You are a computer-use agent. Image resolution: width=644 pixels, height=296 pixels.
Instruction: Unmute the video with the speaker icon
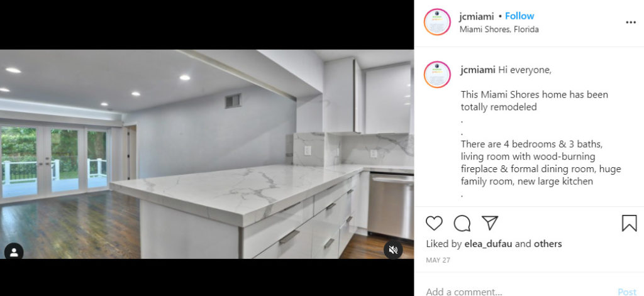393,249
